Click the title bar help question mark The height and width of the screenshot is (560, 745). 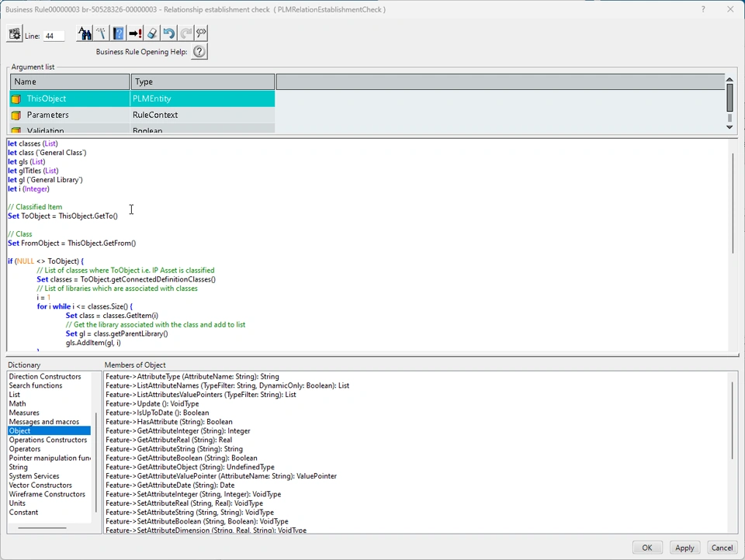pos(703,9)
